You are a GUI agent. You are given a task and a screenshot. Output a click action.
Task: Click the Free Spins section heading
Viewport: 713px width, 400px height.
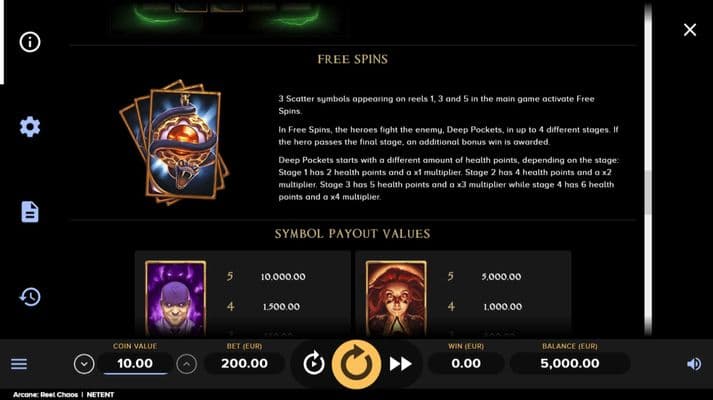(353, 59)
